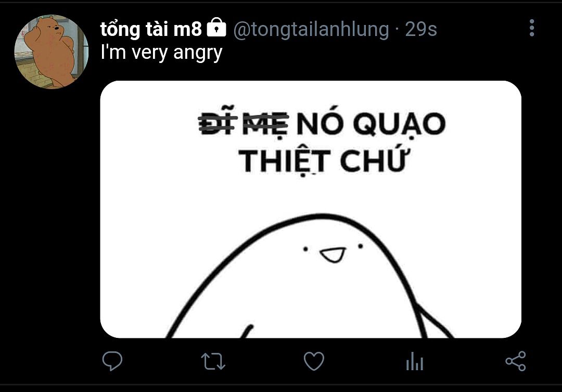View tweet analytics bar chart icon
Image resolution: width=562 pixels, height=392 pixels.
pos(415,361)
